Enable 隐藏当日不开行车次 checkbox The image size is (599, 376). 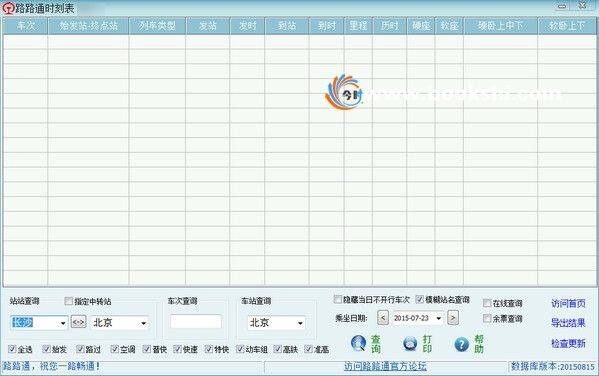[x=337, y=299]
